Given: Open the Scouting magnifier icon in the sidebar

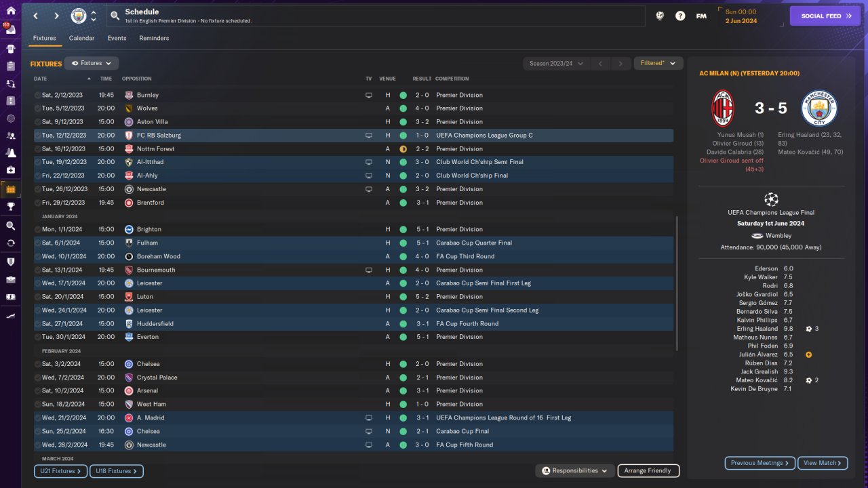Looking at the screenshot, I should click(10, 226).
